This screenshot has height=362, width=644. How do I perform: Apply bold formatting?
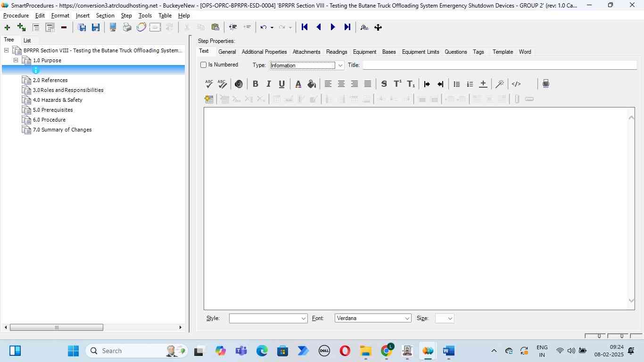[256, 84]
